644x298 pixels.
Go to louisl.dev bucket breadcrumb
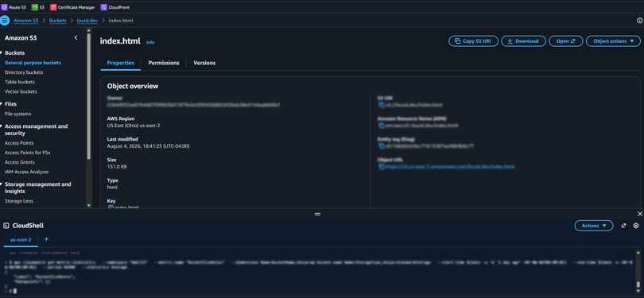(87, 21)
